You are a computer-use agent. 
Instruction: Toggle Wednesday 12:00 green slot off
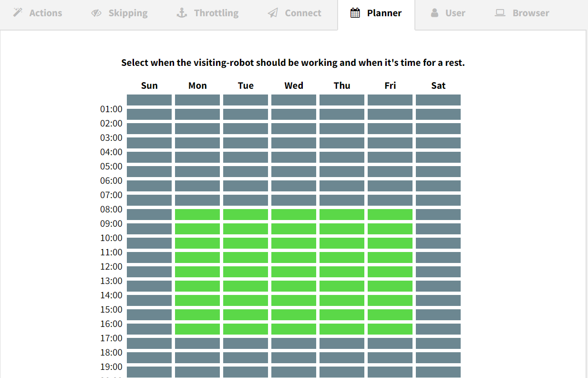tap(294, 272)
